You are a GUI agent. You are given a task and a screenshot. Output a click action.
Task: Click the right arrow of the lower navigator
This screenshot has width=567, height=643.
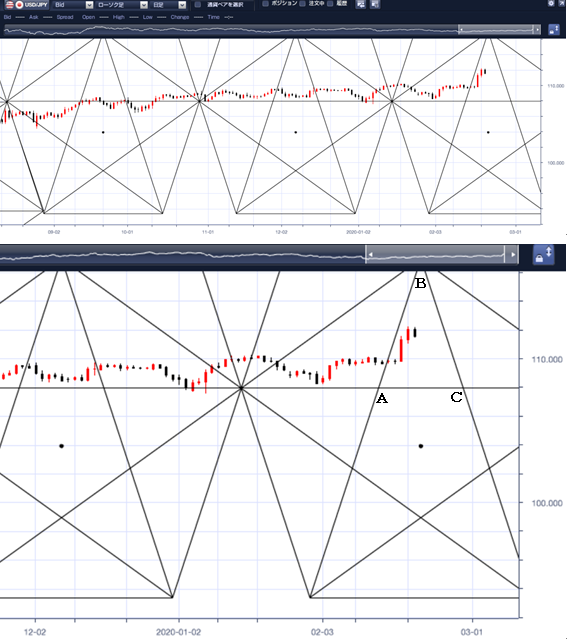pos(512,255)
